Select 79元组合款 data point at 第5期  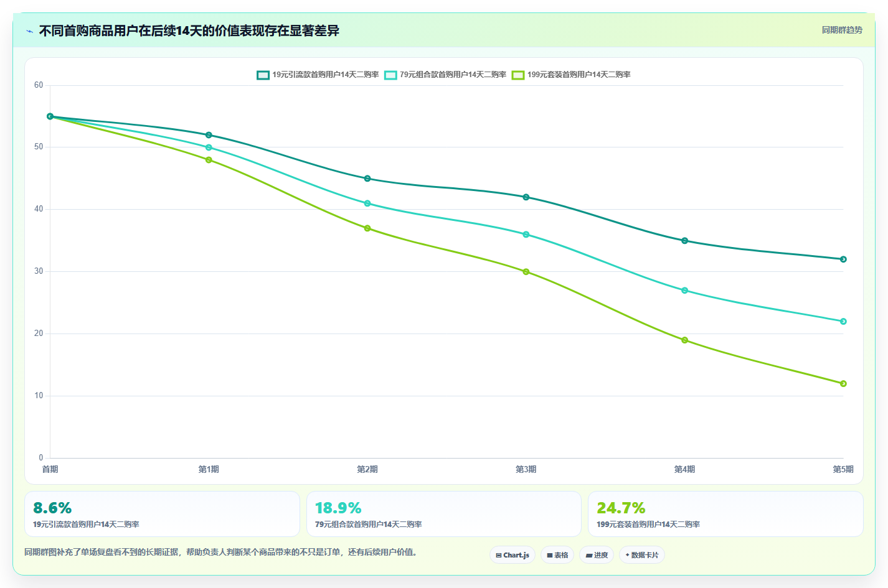[843, 322]
